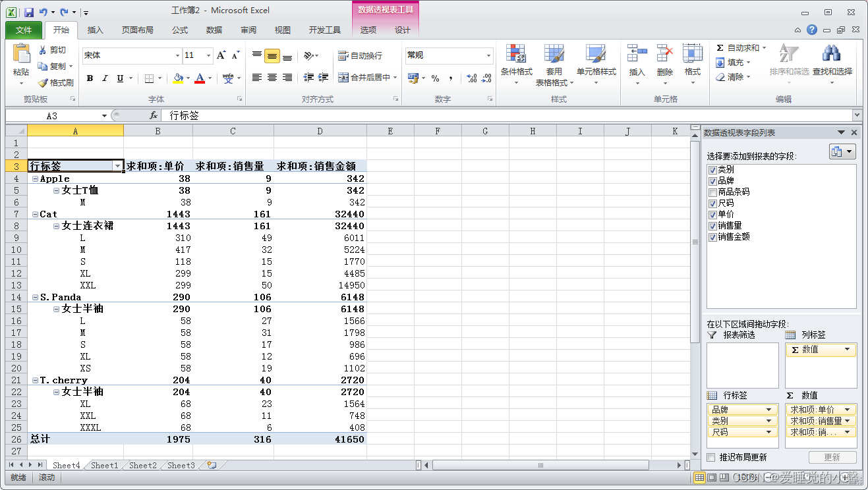Switch to the 数据 ribbon tab
868x490 pixels.
pyautogui.click(x=214, y=30)
